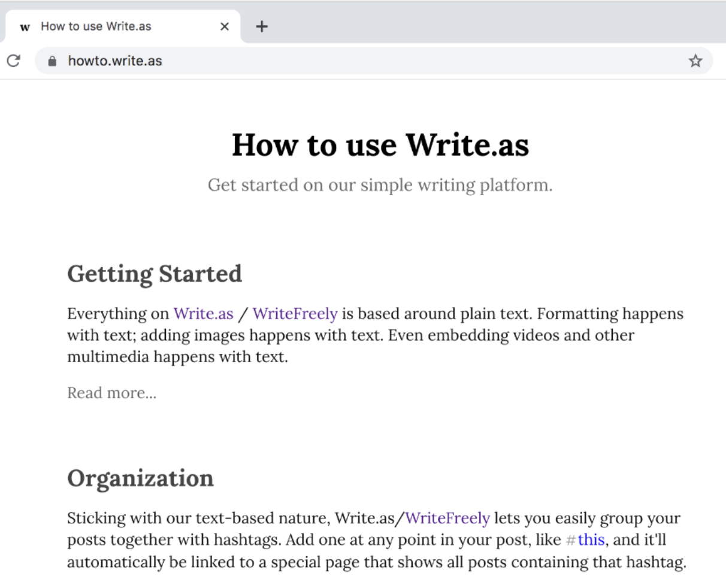726x588 pixels.
Task: Close the How to use Write.as tab
Action: pyautogui.click(x=225, y=26)
